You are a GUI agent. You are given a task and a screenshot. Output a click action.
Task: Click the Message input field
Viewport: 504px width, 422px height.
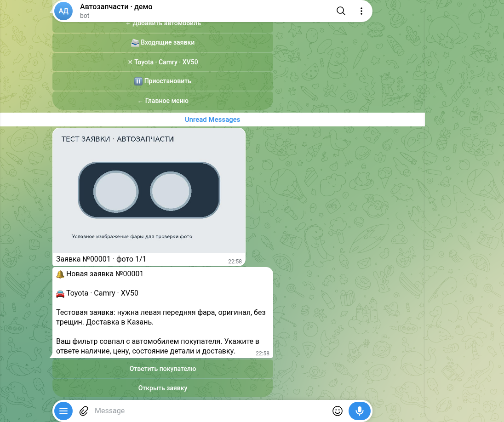click(211, 411)
